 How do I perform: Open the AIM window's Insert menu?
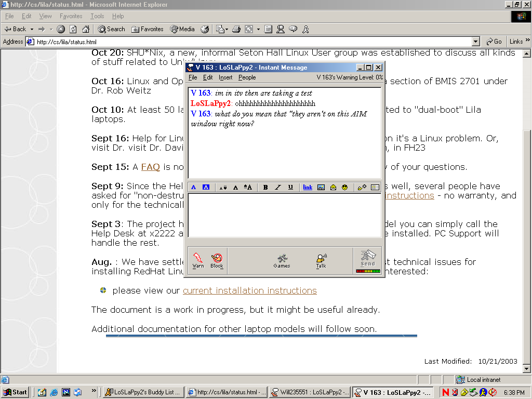225,77
